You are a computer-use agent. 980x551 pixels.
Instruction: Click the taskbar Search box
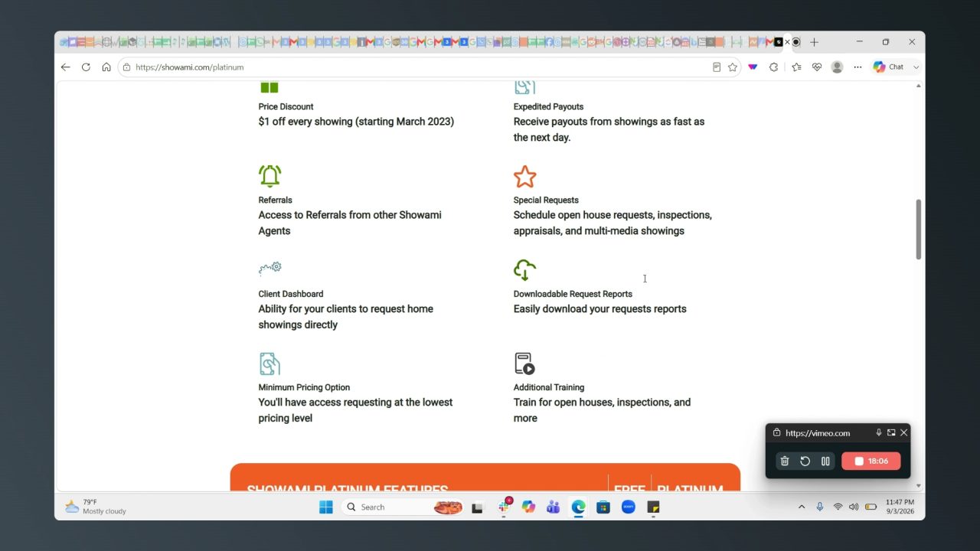pos(402,507)
